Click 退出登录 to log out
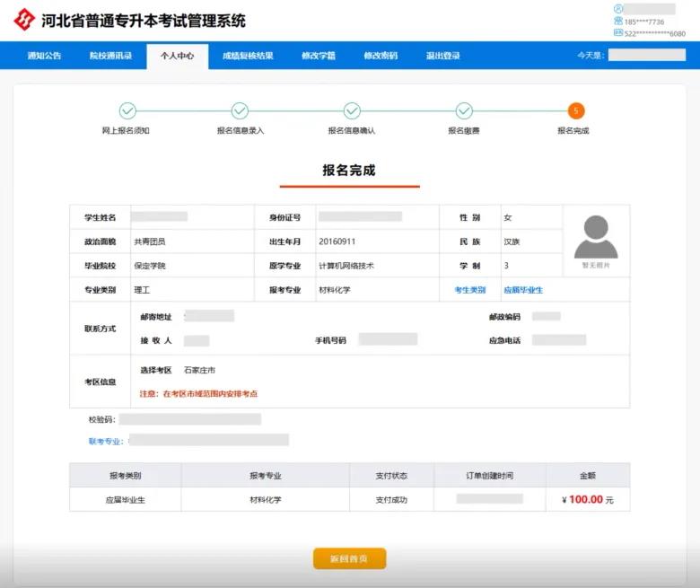Screen dimensions: 700x588 442,56
